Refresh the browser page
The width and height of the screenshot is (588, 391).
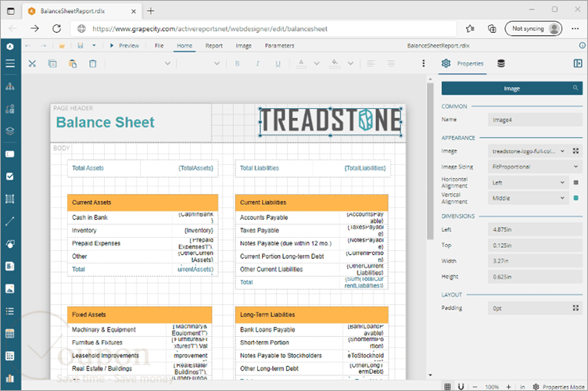click(56, 28)
